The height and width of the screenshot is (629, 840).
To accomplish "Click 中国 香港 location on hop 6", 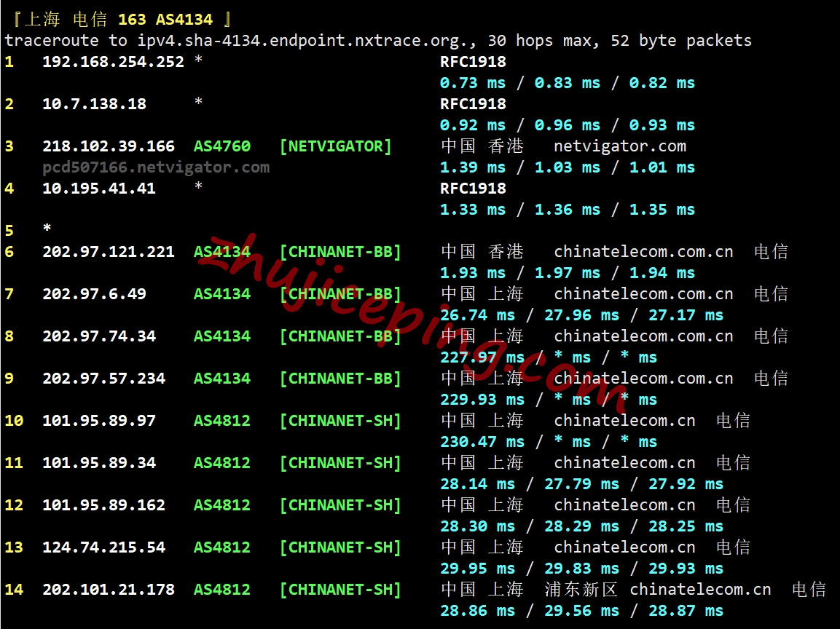I will 482,252.
